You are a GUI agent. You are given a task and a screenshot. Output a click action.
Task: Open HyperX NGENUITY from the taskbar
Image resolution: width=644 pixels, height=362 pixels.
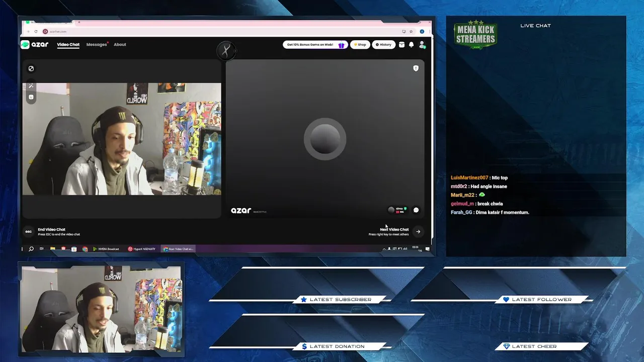(x=142, y=249)
